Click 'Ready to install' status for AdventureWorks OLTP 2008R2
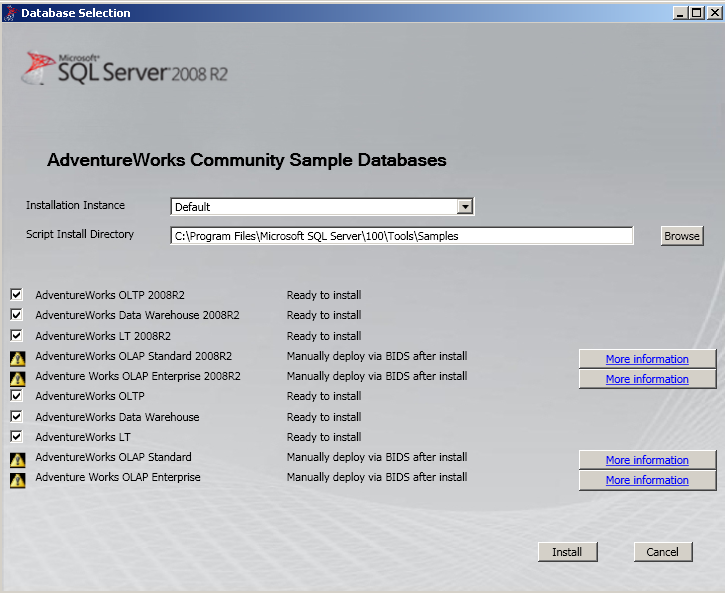725x593 pixels. click(324, 295)
